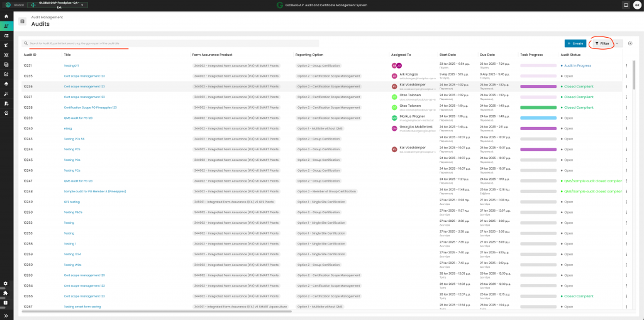Click the audit search input field
This screenshot has height=320, width=644.
pos(170,43)
